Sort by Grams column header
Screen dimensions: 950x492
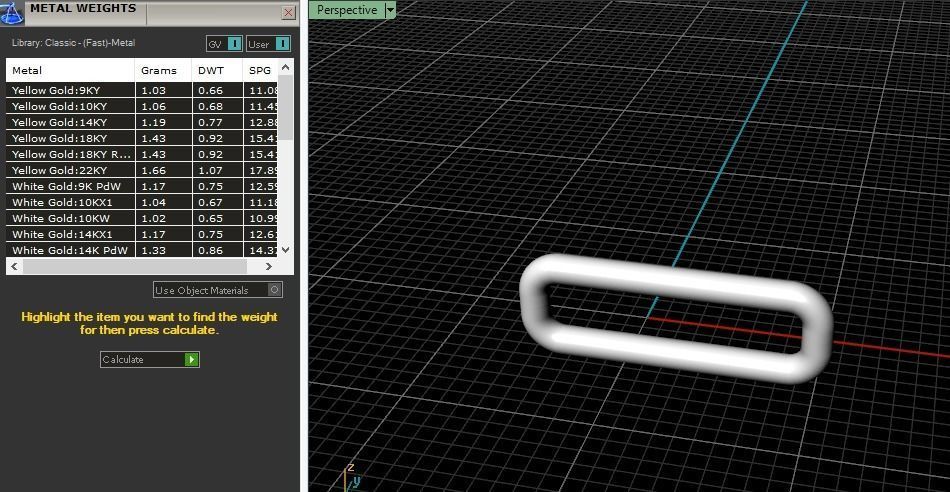(164, 70)
